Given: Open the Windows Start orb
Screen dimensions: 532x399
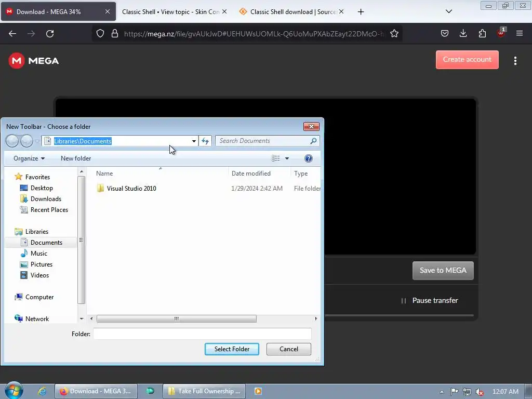Looking at the screenshot, I should click(x=14, y=391).
